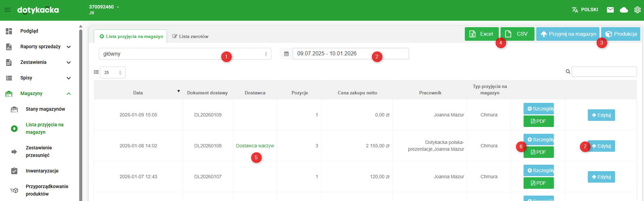Screen dimensions: 644x201
Task: Open the główny warehouse dropdown
Action: 185,54
